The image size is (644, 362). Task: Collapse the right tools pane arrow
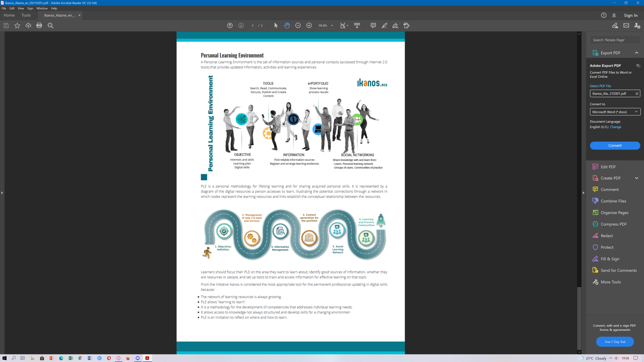click(583, 193)
